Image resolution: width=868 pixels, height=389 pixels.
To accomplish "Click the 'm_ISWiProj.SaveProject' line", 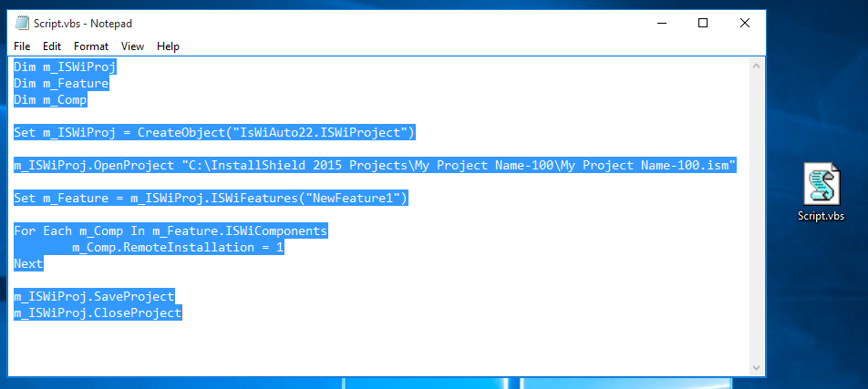I will pos(94,297).
